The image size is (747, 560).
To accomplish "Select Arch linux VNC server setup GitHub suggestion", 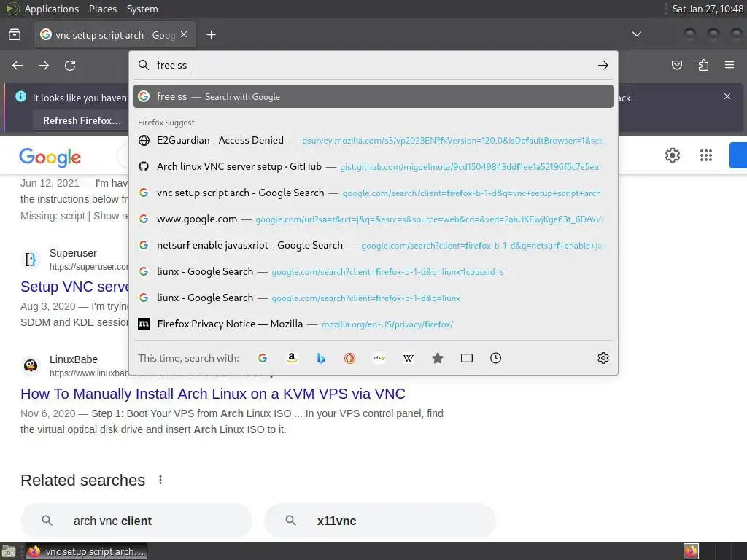I will (373, 167).
